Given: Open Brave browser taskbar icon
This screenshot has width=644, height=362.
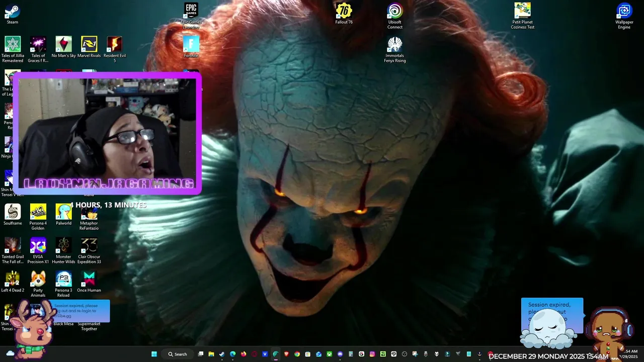Looking at the screenshot, I should 286,354.
